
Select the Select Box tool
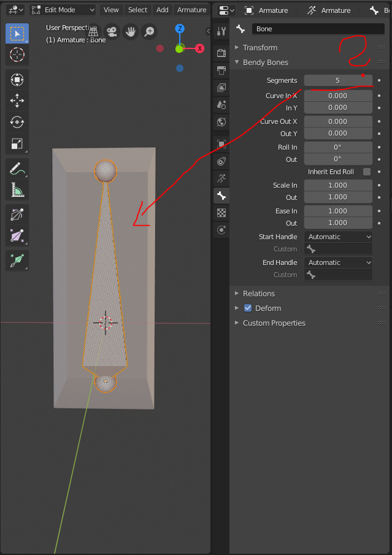[x=17, y=34]
